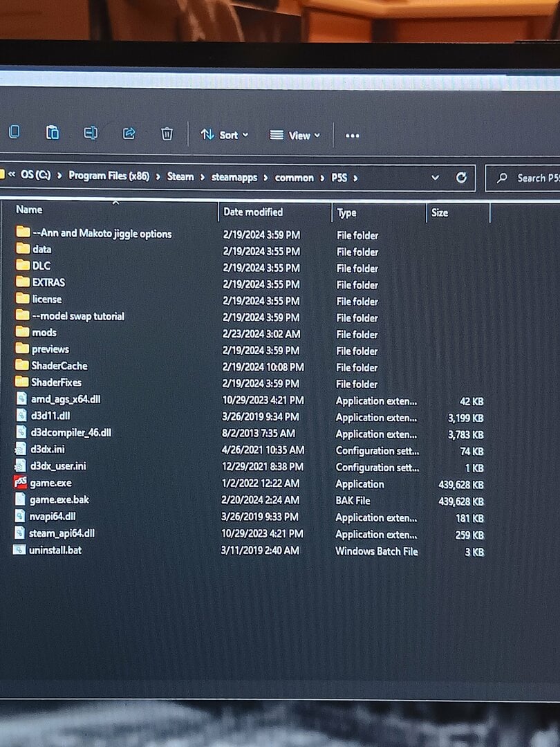Select the DLC folder icon
The width and height of the screenshot is (560, 747).
pos(23,265)
